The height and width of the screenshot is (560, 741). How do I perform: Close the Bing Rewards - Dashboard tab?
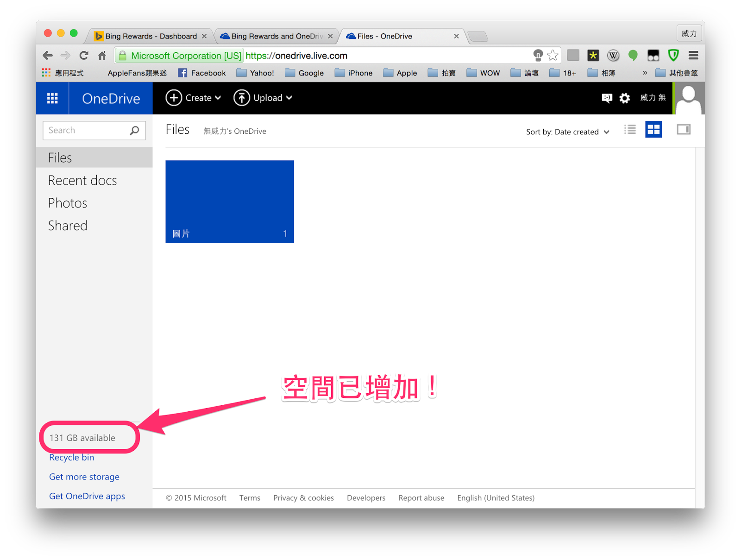pyautogui.click(x=204, y=36)
